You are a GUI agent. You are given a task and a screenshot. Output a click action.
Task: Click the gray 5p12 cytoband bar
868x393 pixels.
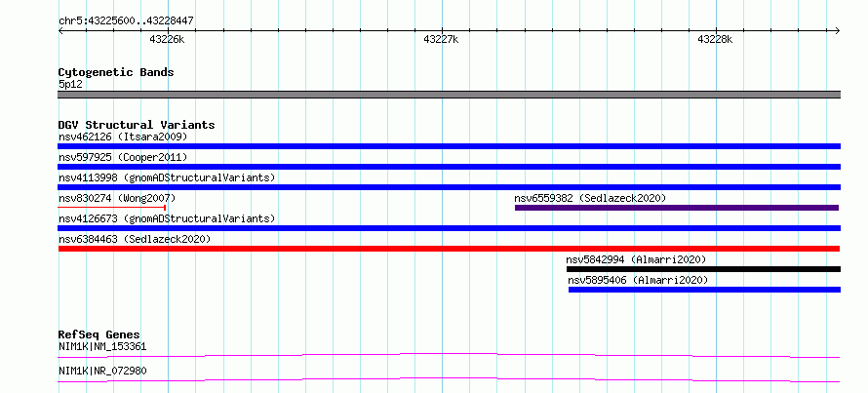449,95
